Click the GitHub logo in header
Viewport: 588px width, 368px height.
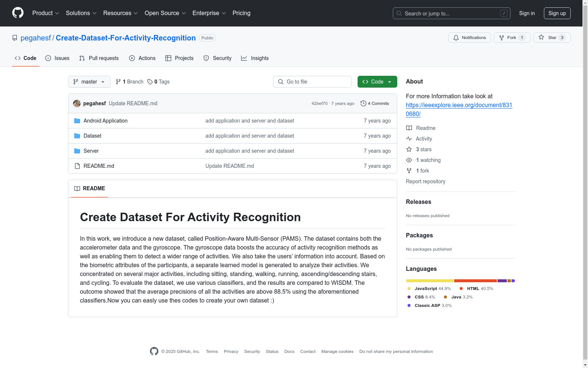point(18,13)
